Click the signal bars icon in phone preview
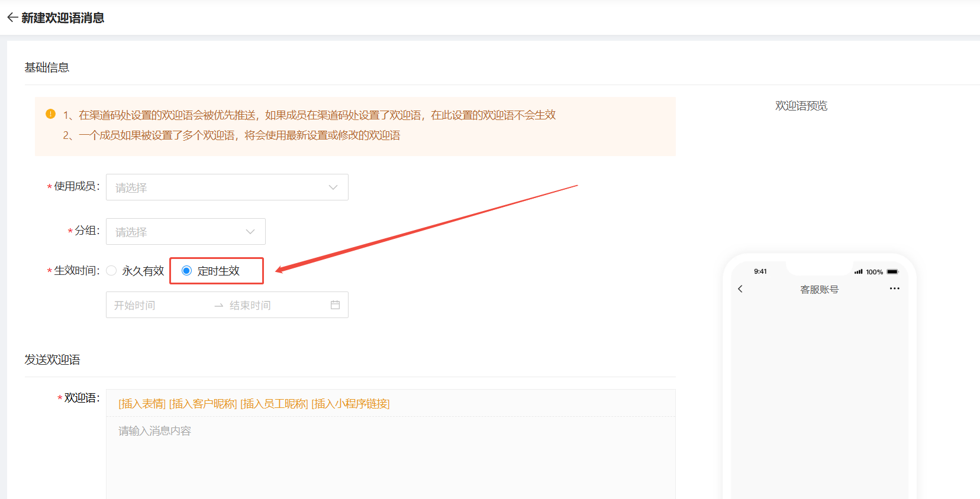 858,272
